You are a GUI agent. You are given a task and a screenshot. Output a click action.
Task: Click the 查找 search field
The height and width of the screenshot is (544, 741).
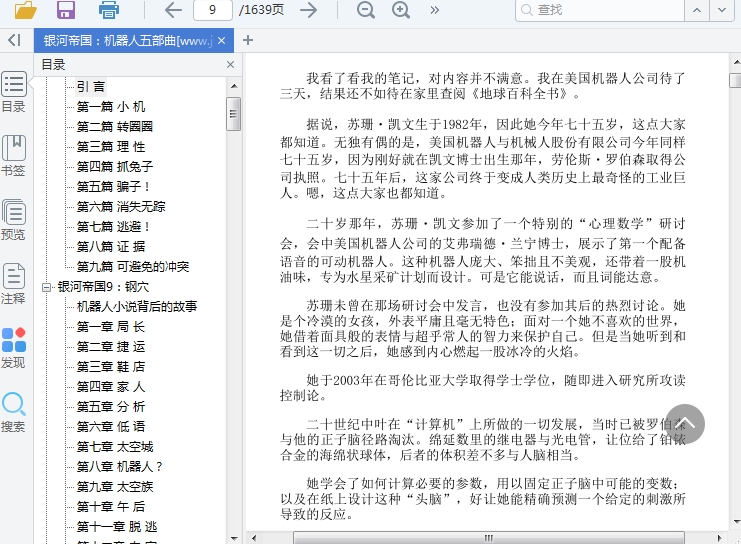pyautogui.click(x=600, y=10)
